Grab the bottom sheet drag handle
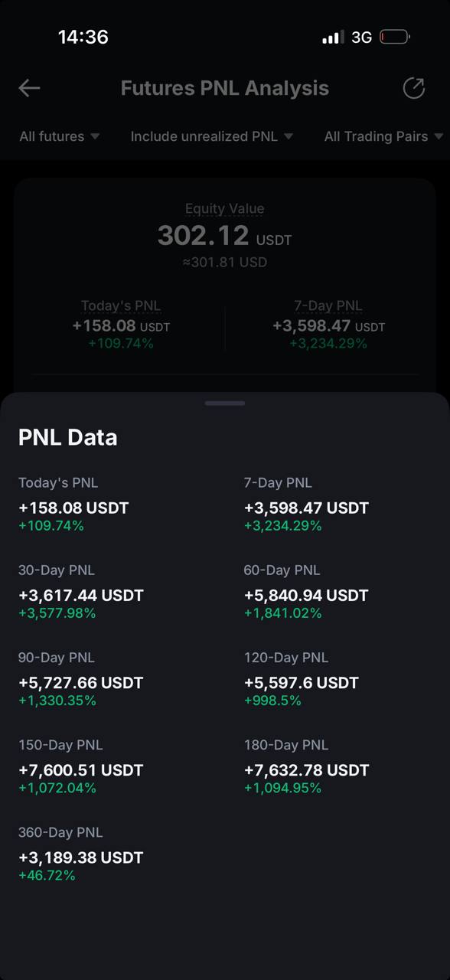 pos(225,403)
